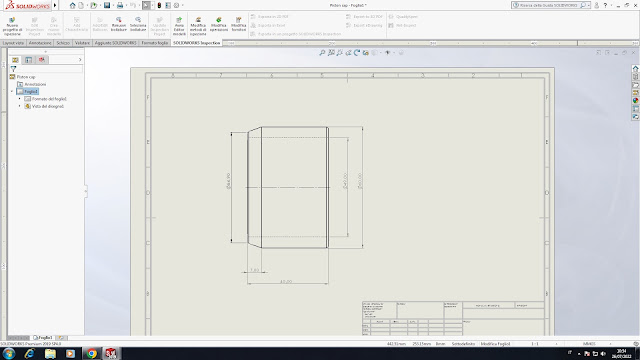Click Seleziona bollatura tool
The image size is (640, 360).
pos(138,24)
